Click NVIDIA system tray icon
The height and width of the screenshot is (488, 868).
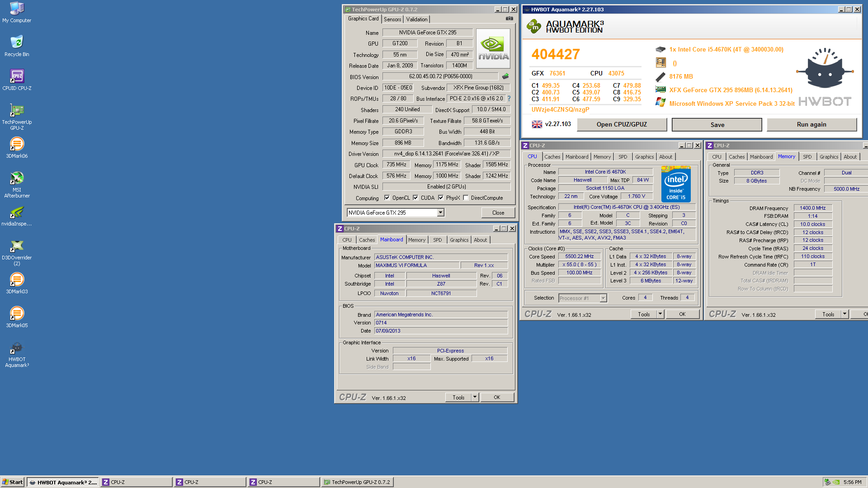836,482
